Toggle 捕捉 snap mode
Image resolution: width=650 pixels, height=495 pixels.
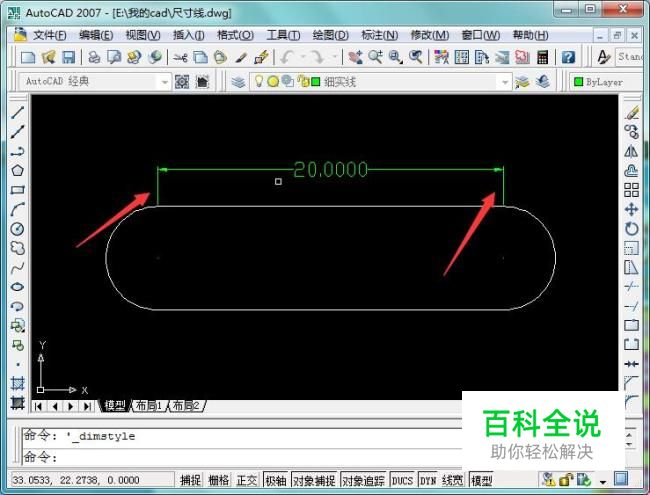190,480
